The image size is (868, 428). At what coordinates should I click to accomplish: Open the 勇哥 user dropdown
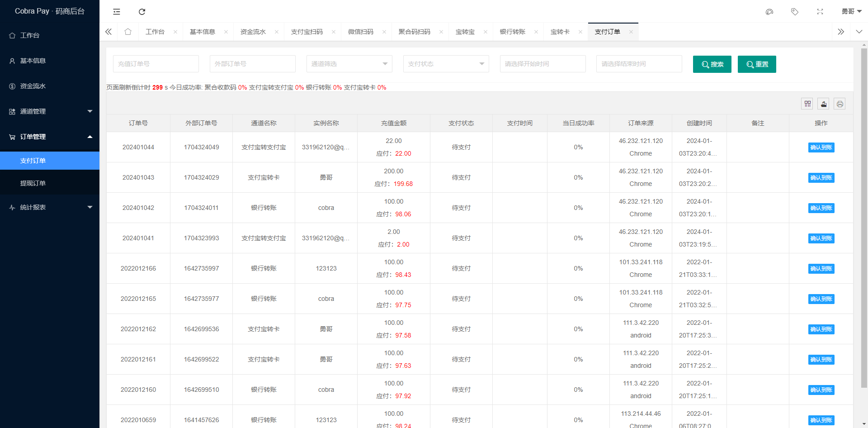852,11
